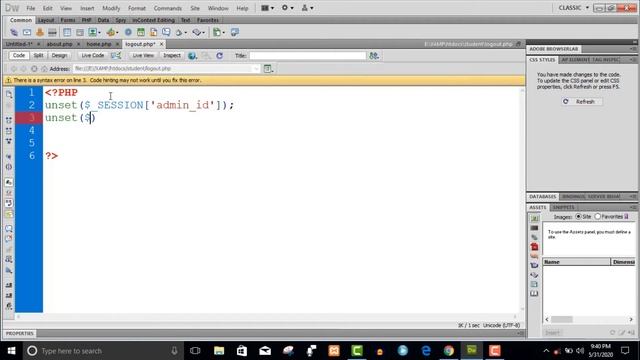The image size is (640, 360).
Task: Click the Refresh Design View icon
Action: pyautogui.click(x=220, y=56)
